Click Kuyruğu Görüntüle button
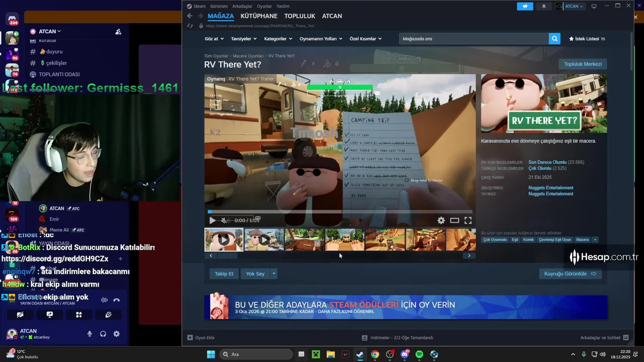This screenshot has width=644, height=362. tap(570, 274)
